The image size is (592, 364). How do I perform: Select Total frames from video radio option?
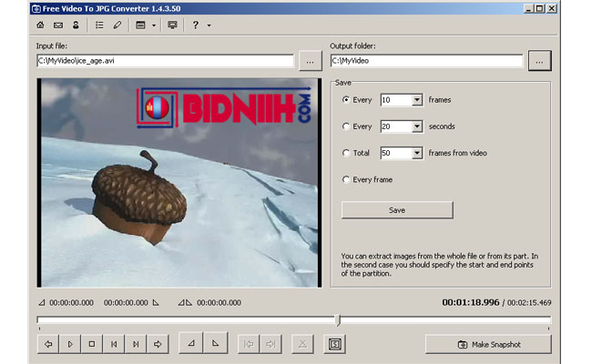tap(346, 153)
